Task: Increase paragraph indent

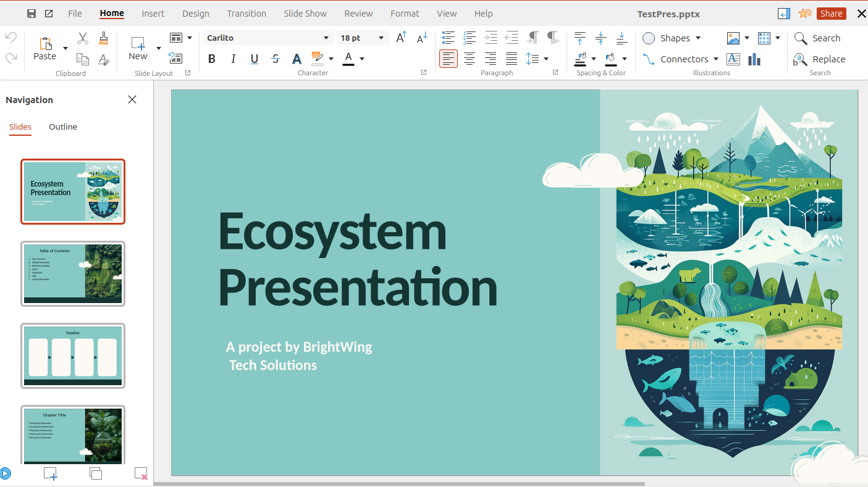Action: pyautogui.click(x=491, y=38)
